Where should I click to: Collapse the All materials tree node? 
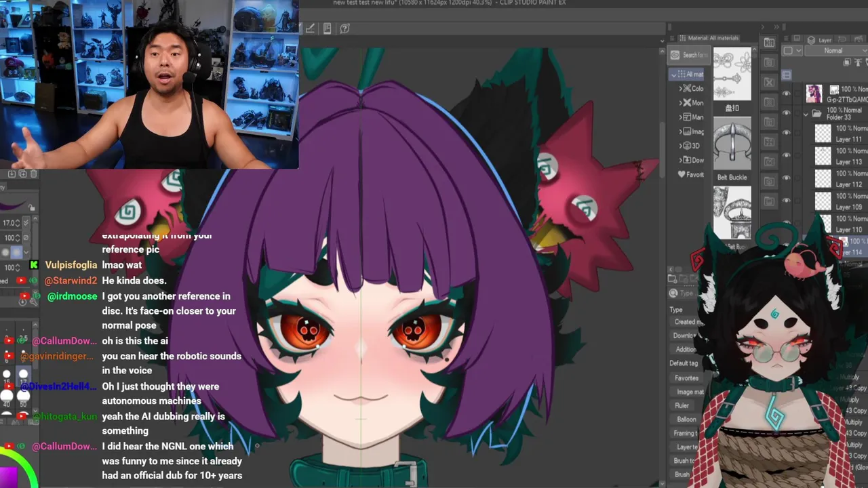(673, 75)
